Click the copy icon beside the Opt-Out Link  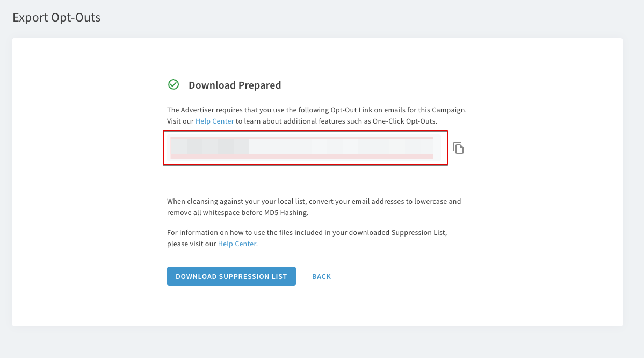(459, 147)
